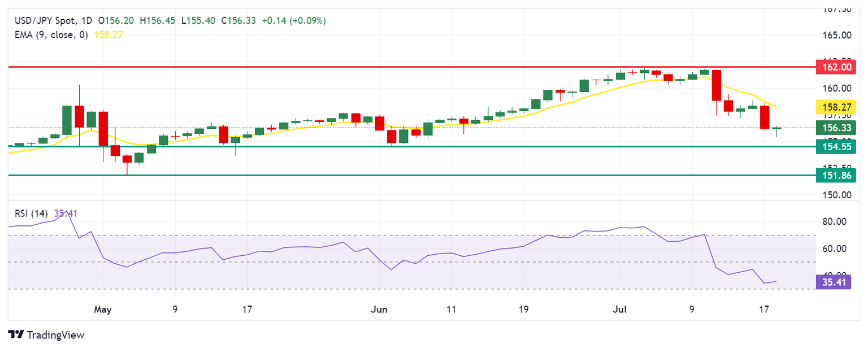Viewport: 868px width, 349px height.
Task: Click the 154.55 support level tag
Action: tap(836, 146)
